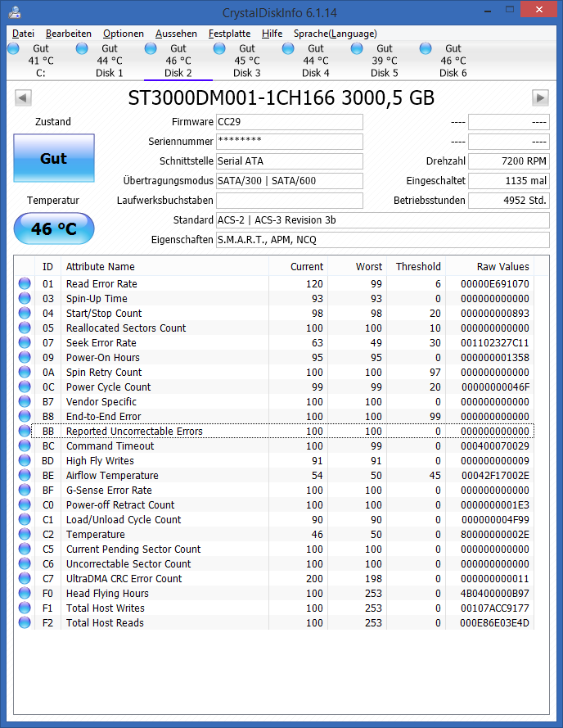Click the Eingeschaltet value 1135 mal
This screenshot has width=563, height=728.
click(x=509, y=181)
